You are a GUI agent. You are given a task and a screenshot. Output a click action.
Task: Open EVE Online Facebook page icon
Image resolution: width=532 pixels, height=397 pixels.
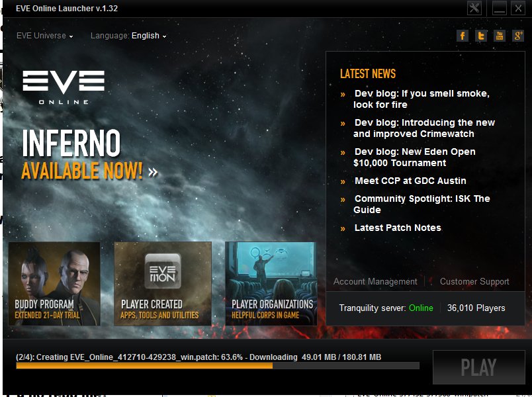(x=463, y=36)
